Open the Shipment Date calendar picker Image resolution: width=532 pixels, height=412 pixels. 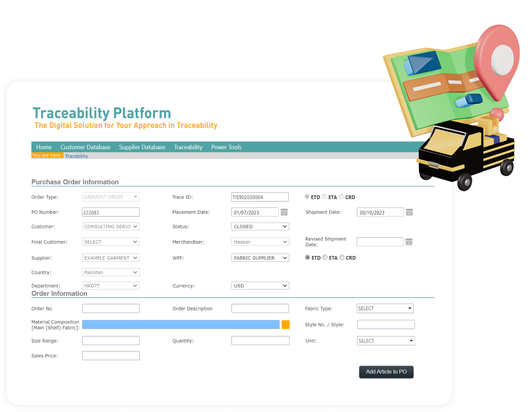tap(409, 212)
